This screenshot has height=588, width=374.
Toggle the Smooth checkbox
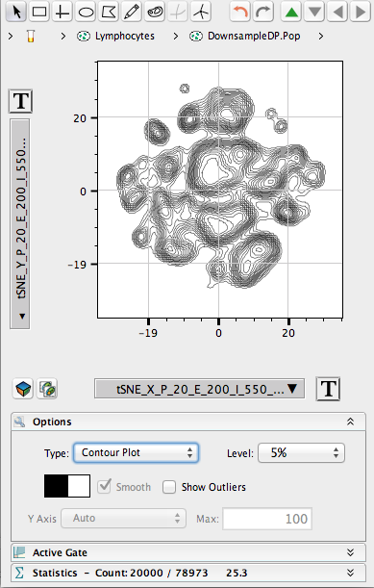click(x=104, y=486)
